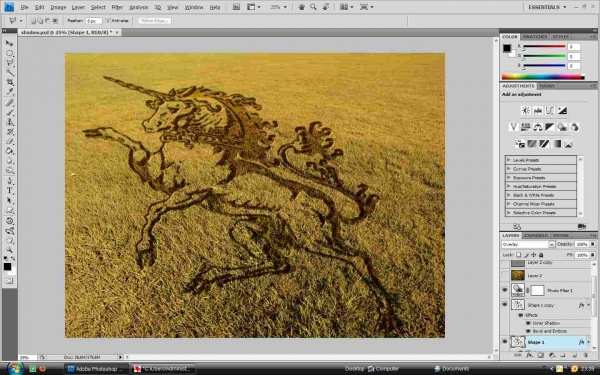Select the Eraser tool
Viewport: 600px width, 375px height.
pos(10,142)
